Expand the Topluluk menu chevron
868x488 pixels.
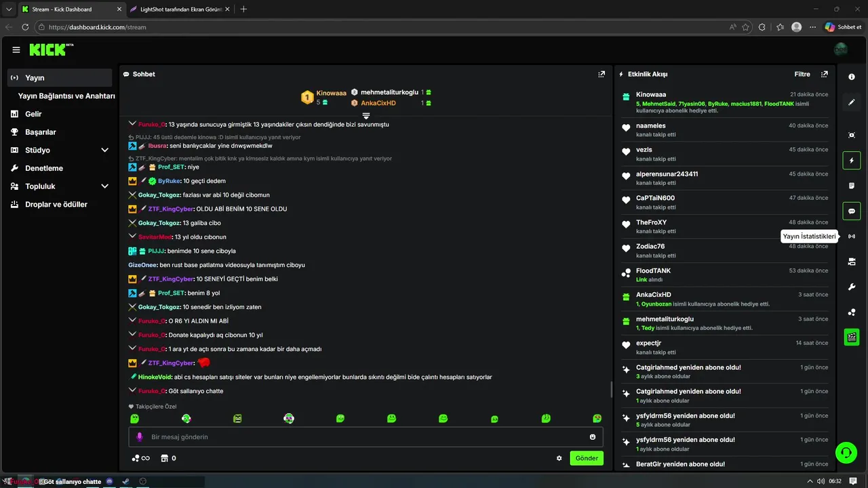click(104, 186)
